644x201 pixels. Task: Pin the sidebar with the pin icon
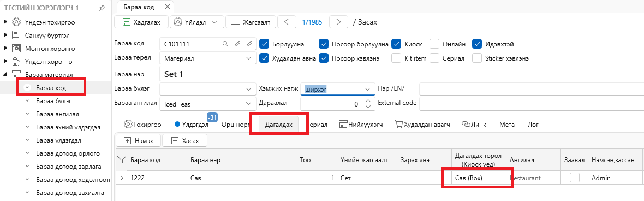(103, 8)
